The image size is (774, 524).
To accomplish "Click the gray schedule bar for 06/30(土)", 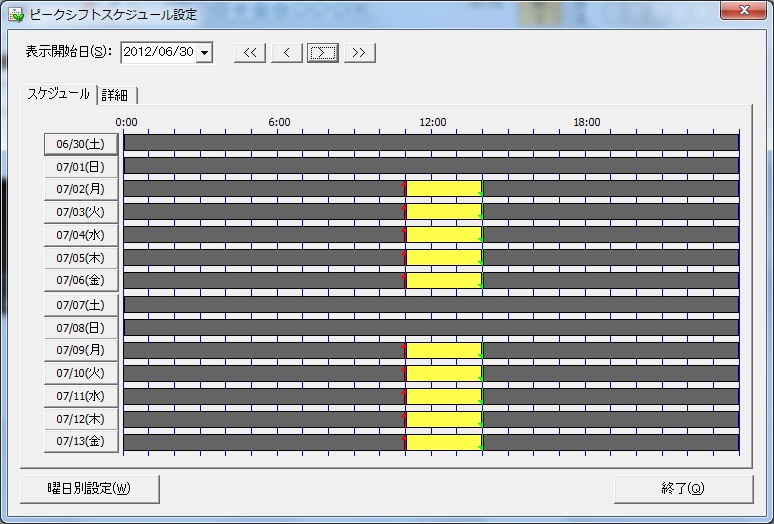I will pyautogui.click(x=431, y=143).
